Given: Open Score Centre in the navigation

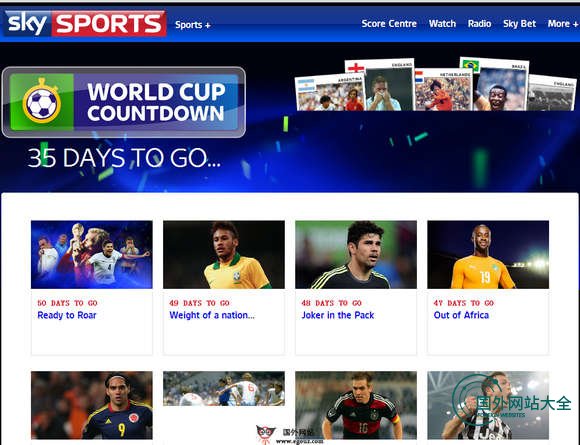Looking at the screenshot, I should tap(389, 24).
